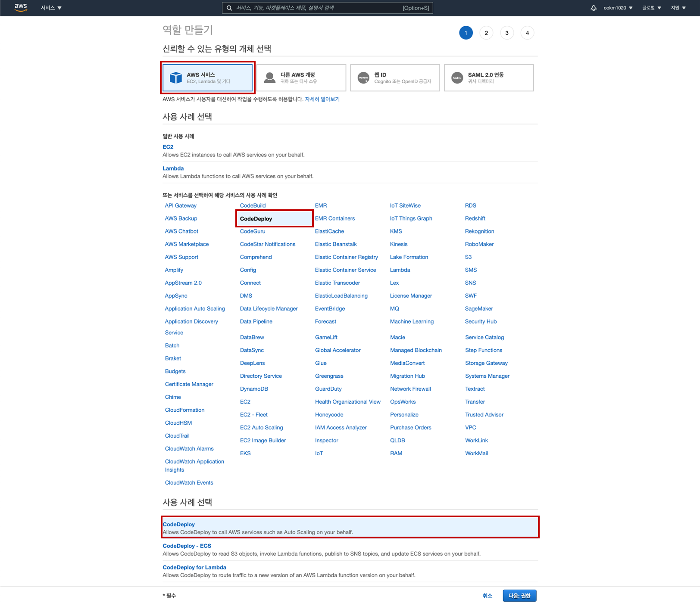The height and width of the screenshot is (603, 700).
Task: Select Data Lifecycle Manager service
Action: pyautogui.click(x=269, y=309)
